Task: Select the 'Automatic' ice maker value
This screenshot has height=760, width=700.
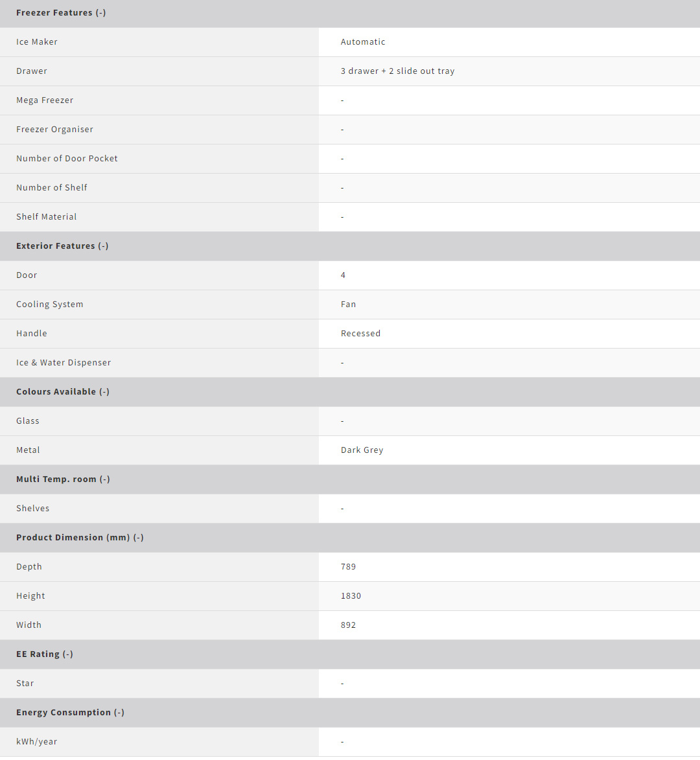Action: 363,42
